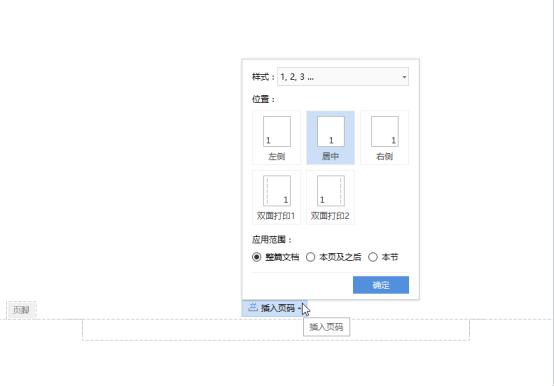This screenshot has width=554, height=387.
Task: Select the 右侧 page number position
Action: [x=384, y=137]
